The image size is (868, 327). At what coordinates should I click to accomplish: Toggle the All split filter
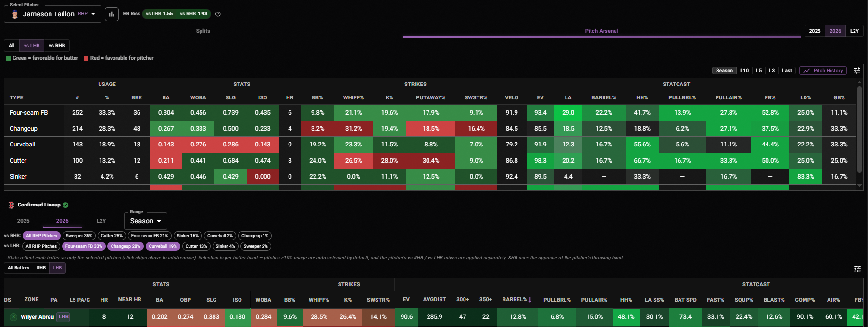tap(12, 46)
